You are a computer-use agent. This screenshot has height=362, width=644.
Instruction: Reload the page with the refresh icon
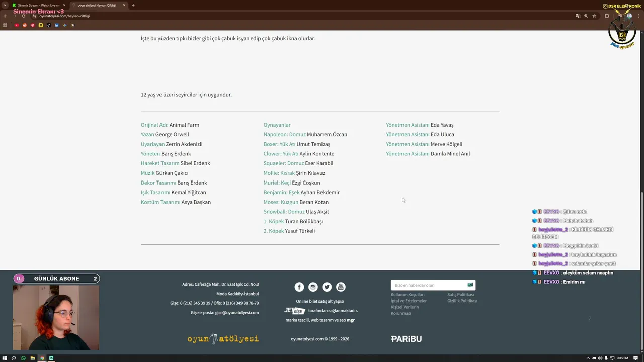(23, 16)
